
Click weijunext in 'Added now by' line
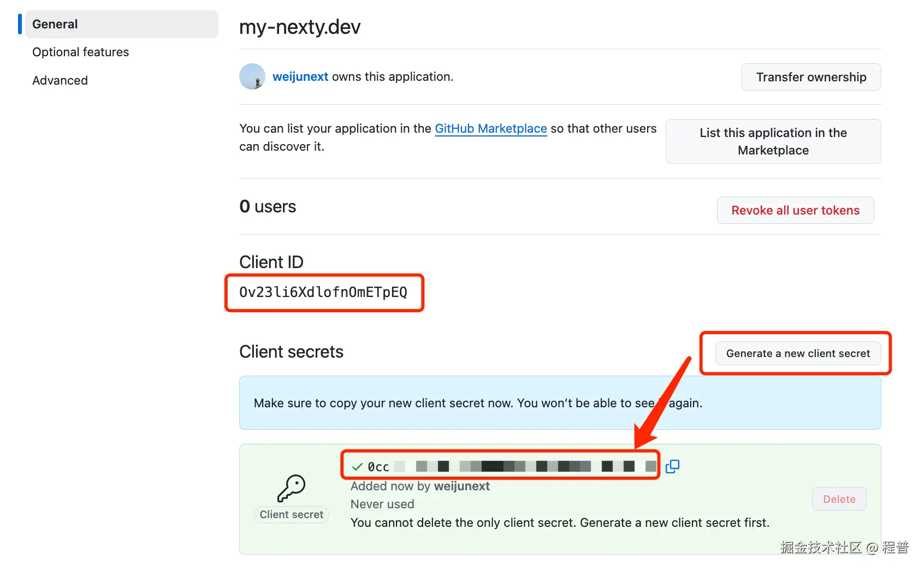point(461,486)
